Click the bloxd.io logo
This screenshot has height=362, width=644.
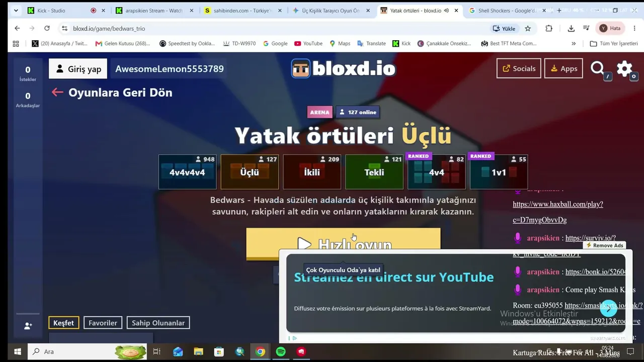[344, 68]
